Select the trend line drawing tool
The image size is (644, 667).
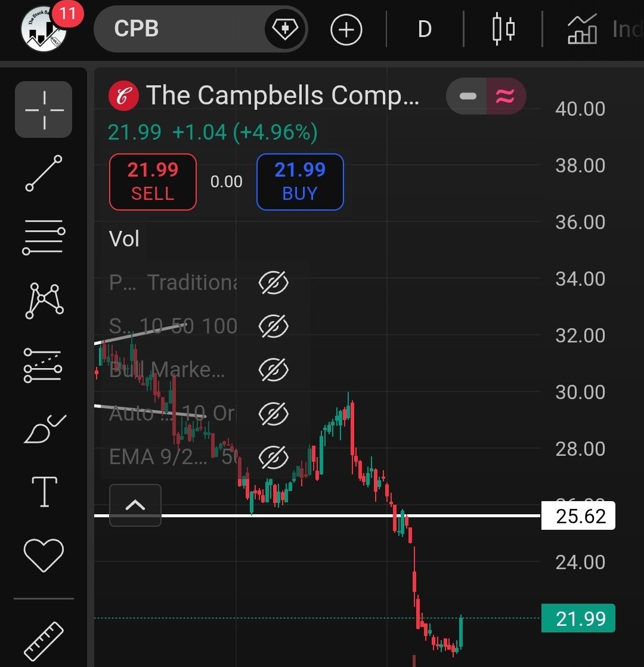[44, 173]
